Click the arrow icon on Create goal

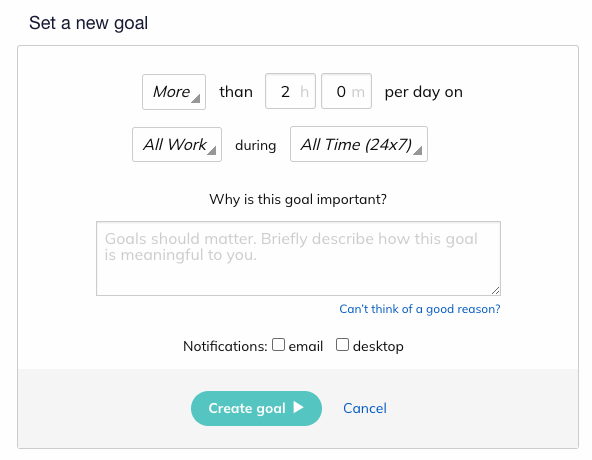pos(298,408)
